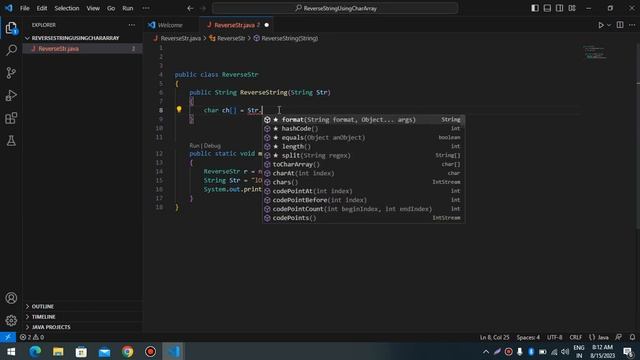Open the Explorer view in activity bar
The height and width of the screenshot is (360, 640).
[11, 28]
